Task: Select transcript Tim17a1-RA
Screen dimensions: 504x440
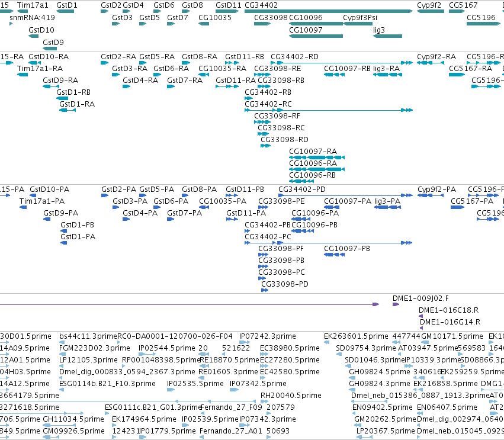Action: (x=23, y=75)
